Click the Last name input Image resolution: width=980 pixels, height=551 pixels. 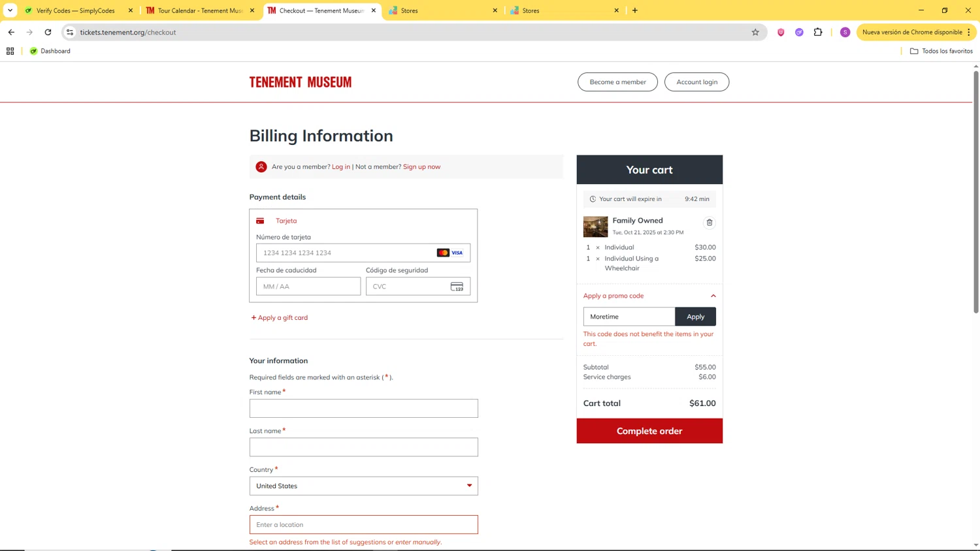click(x=363, y=447)
